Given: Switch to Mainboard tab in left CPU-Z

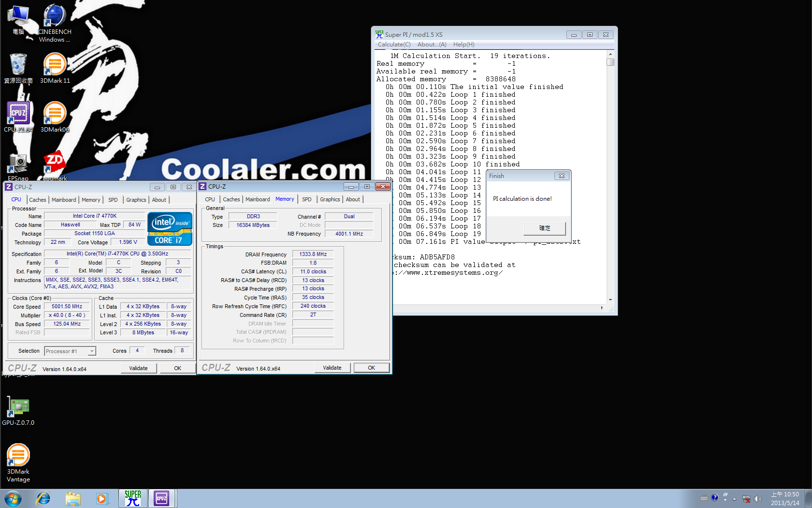Looking at the screenshot, I should [x=64, y=200].
